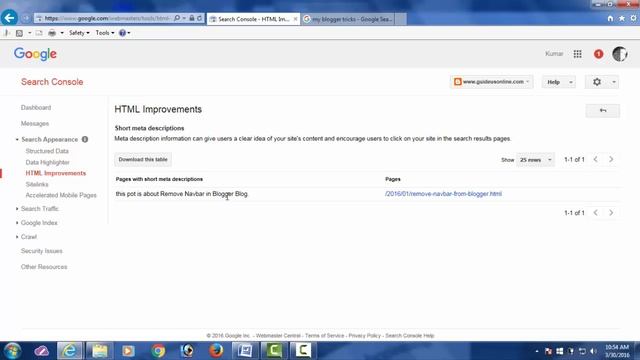The image size is (640, 360).
Task: Open the www.guidesonline.com property dropdown
Action: coord(491,82)
